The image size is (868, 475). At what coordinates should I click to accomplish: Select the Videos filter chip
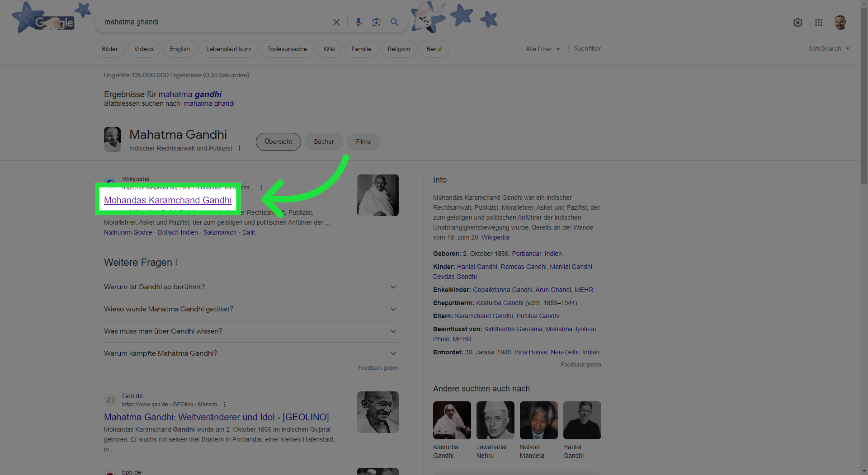[x=144, y=49]
